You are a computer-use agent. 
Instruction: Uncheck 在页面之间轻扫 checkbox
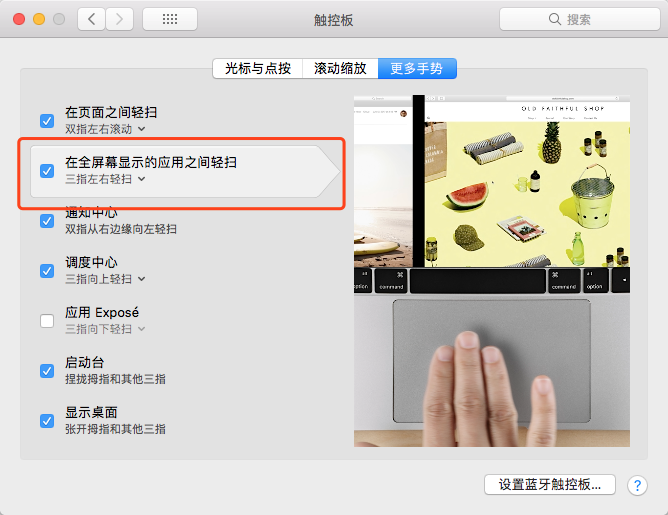point(47,121)
